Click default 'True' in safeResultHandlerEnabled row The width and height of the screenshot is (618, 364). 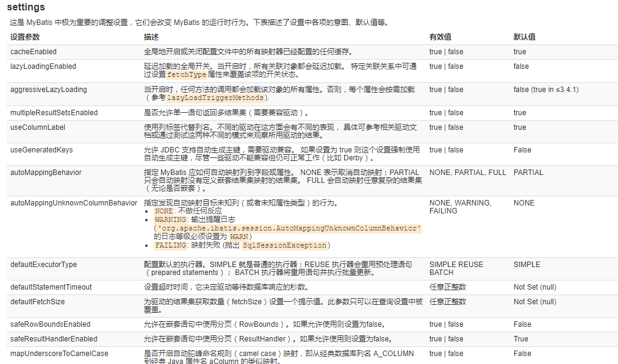point(520,339)
